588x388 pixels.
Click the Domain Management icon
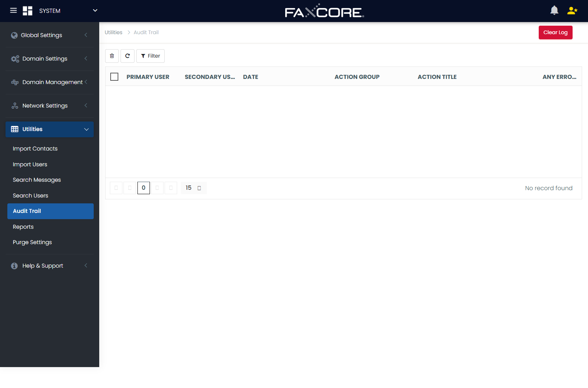15,82
